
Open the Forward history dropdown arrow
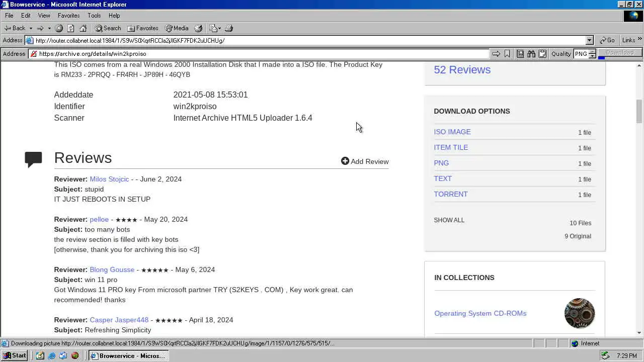[x=49, y=28]
